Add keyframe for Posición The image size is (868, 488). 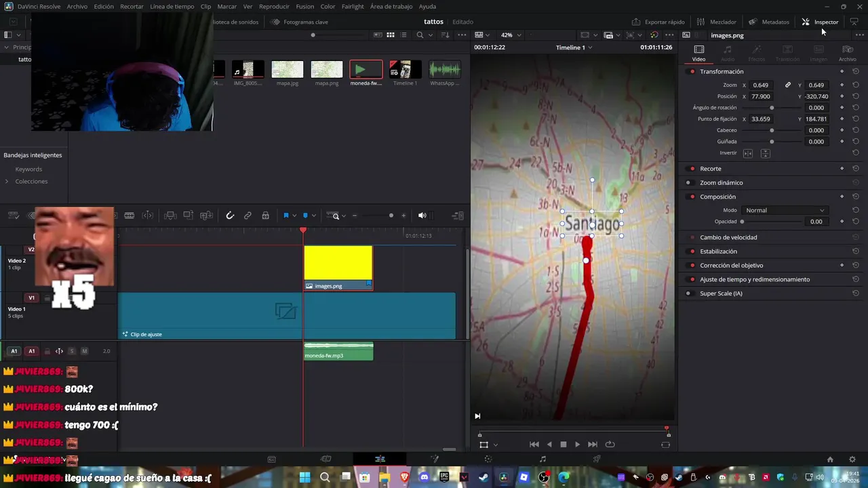tap(842, 96)
